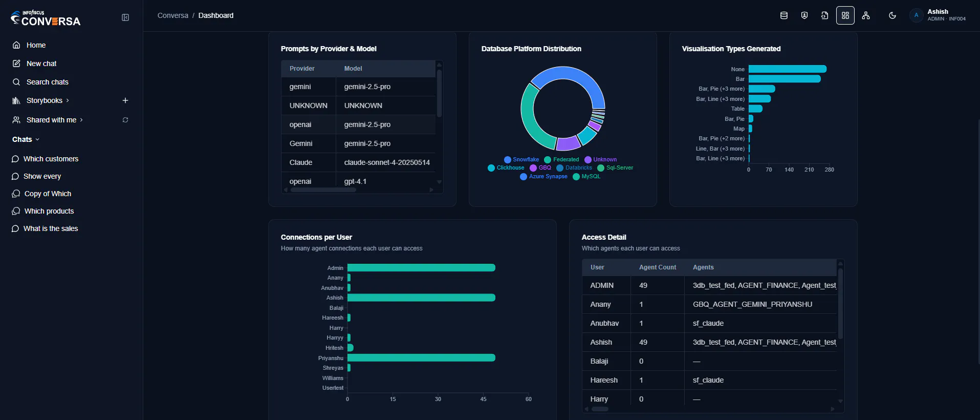Open the database connections icon
The image size is (980, 420).
pyautogui.click(x=783, y=15)
